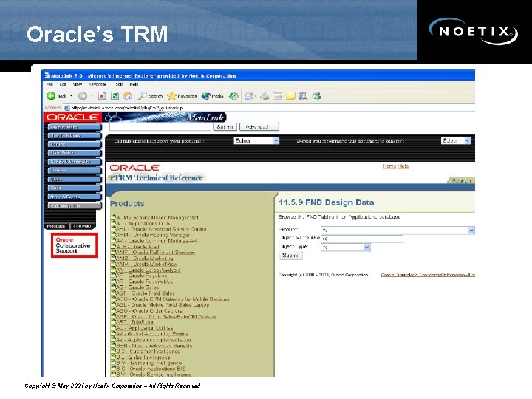Click the red ORACLE logo in the MetaLink banner

click(72, 117)
